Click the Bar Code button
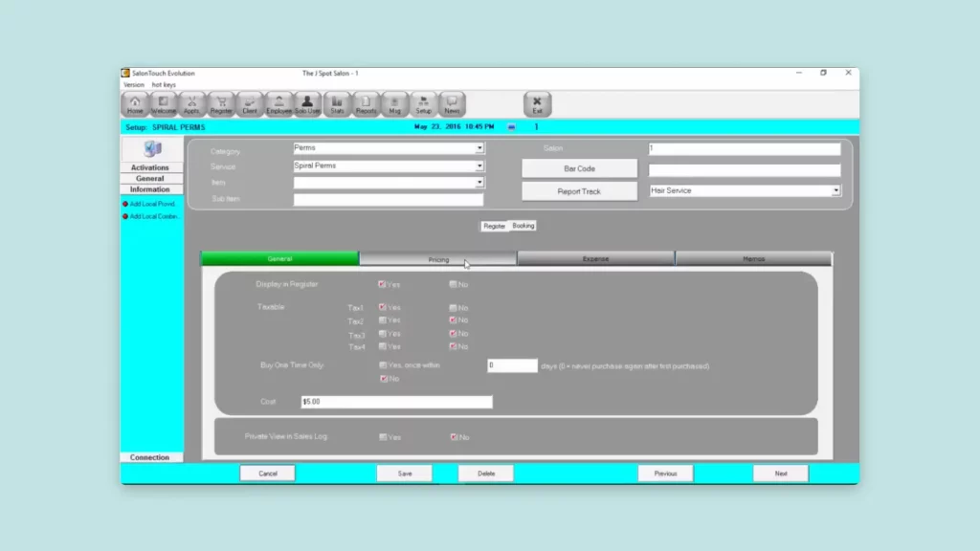Viewport: 980px width, 551px height. pos(579,168)
